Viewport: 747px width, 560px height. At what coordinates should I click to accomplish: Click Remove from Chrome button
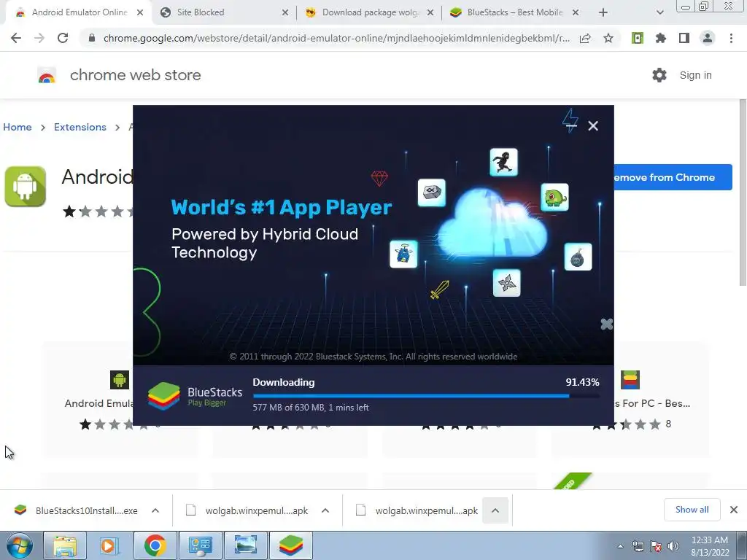pos(673,177)
